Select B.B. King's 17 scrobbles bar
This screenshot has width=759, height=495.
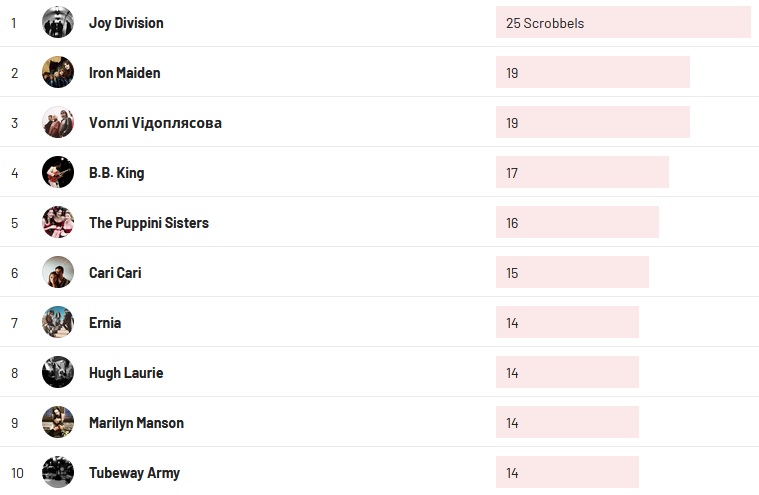[582, 172]
